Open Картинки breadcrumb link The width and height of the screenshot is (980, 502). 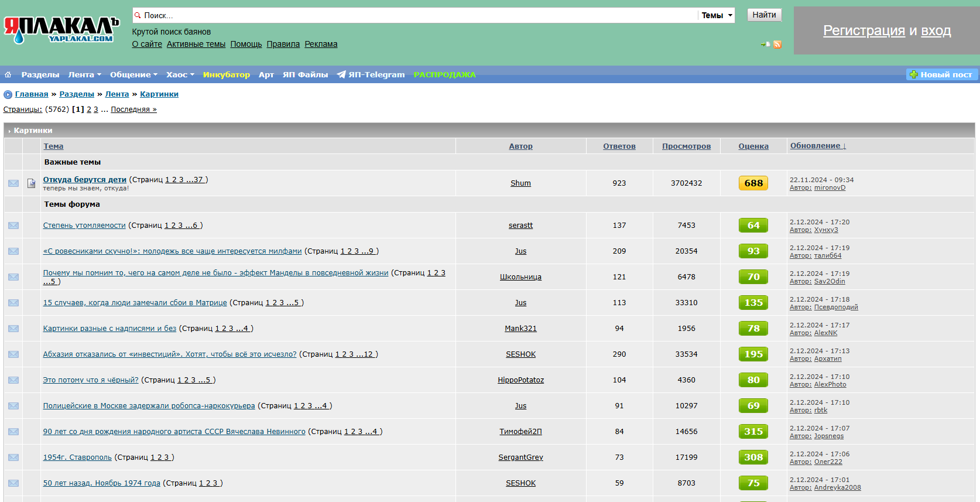pos(159,94)
